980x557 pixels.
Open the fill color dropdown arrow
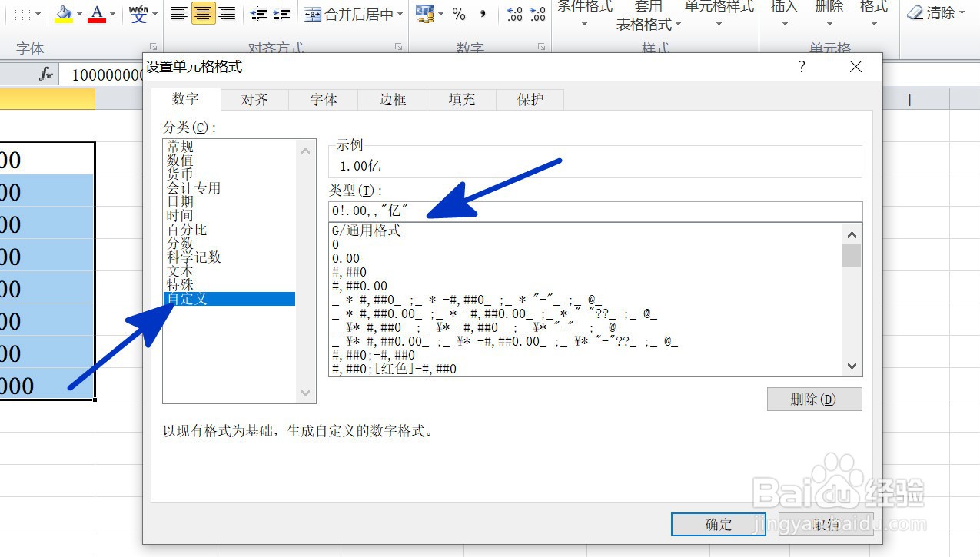click(79, 13)
